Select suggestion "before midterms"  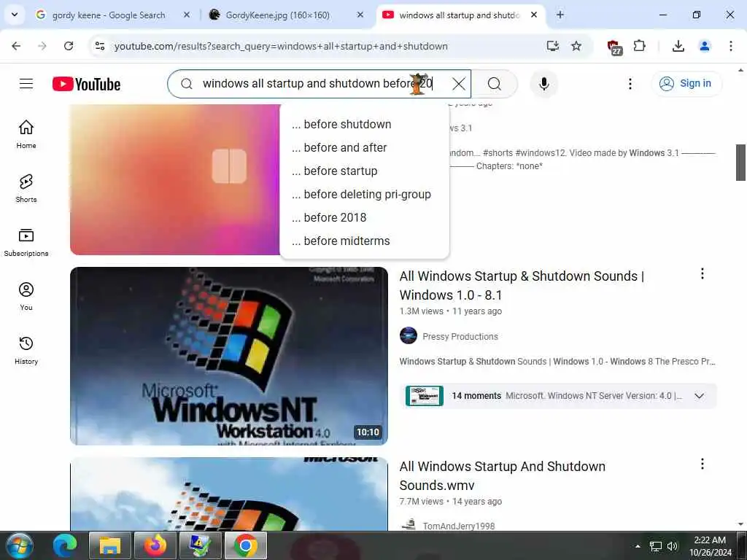coord(365,241)
